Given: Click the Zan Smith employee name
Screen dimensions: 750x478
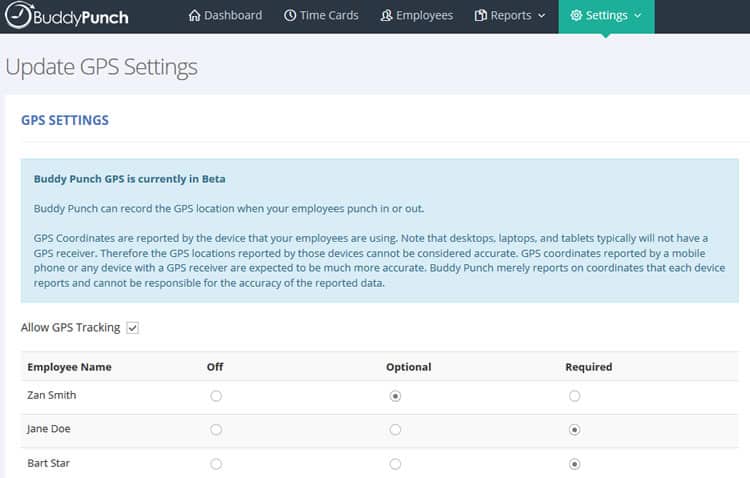Looking at the screenshot, I should (52, 395).
